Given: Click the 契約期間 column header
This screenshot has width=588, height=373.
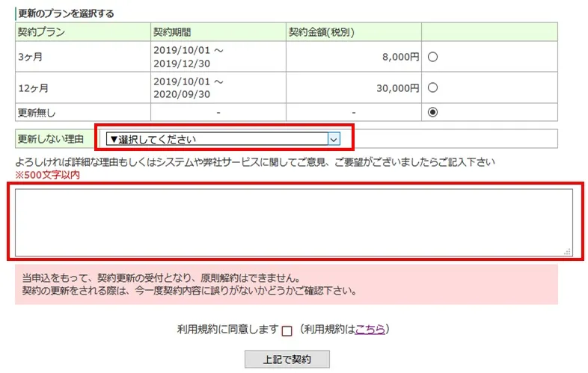Looking at the screenshot, I should click(x=171, y=32).
